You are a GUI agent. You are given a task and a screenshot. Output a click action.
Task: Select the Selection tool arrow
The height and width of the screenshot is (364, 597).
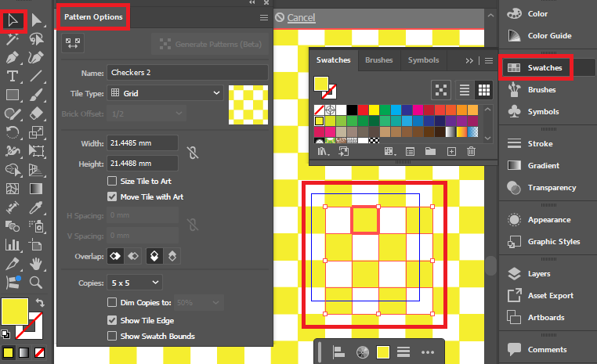point(13,20)
